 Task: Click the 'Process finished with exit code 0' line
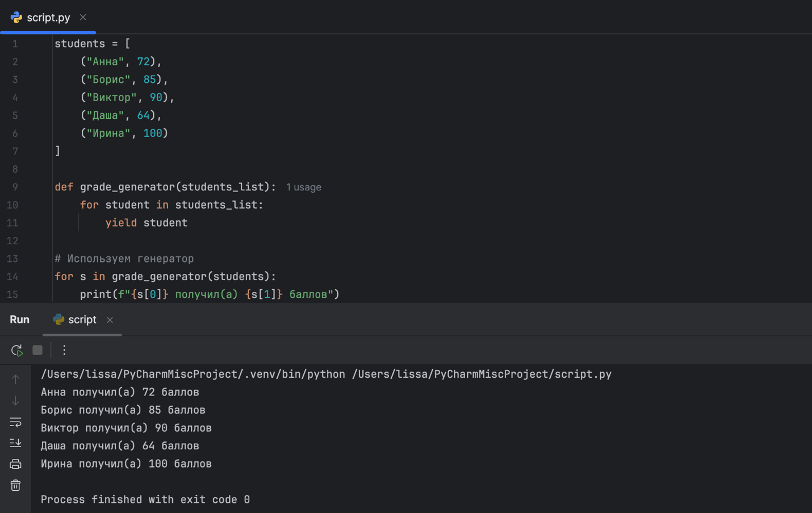145,500
